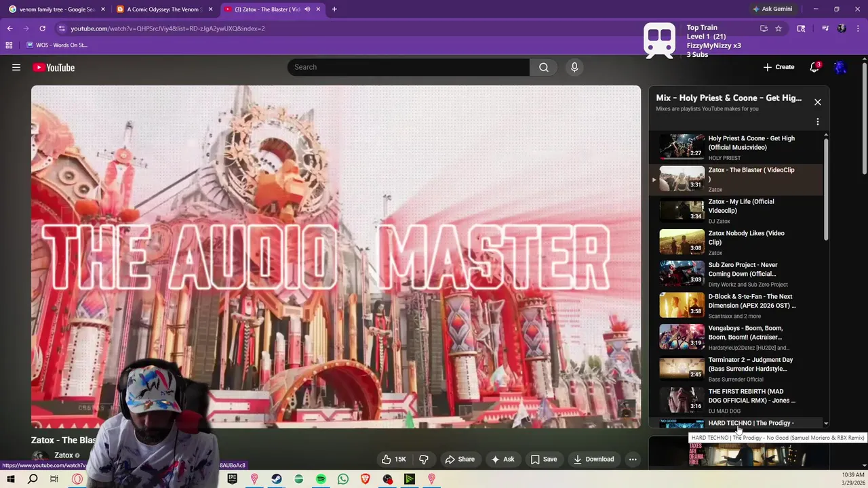The width and height of the screenshot is (868, 488).
Task: Open the YouTube account avatar menu
Action: tap(840, 67)
